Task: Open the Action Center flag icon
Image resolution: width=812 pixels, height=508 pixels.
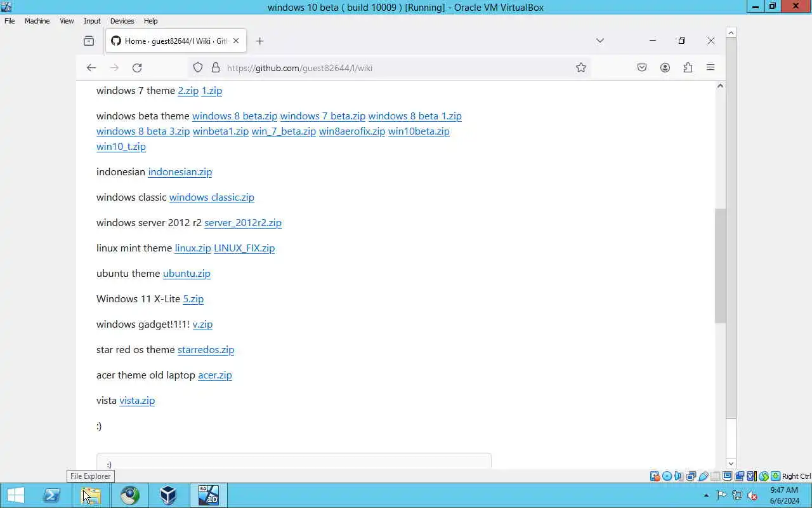Action: 722,495
